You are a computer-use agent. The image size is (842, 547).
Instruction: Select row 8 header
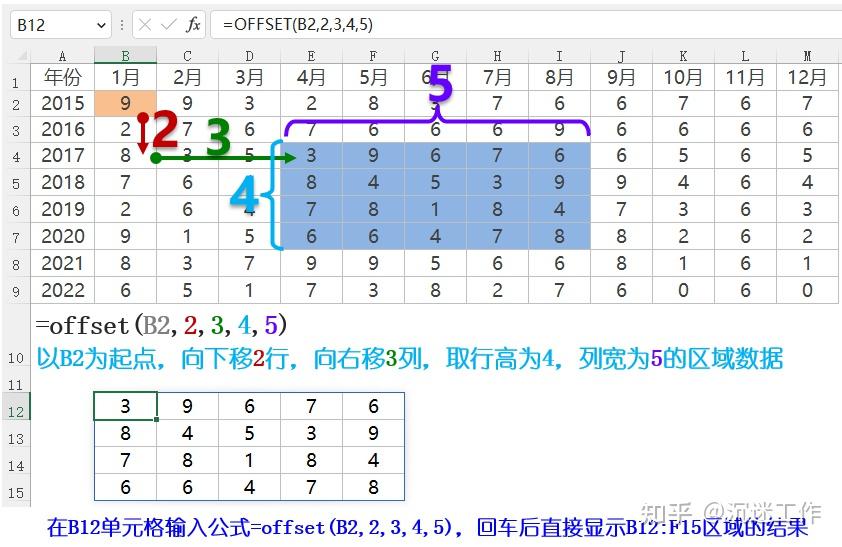point(16,264)
